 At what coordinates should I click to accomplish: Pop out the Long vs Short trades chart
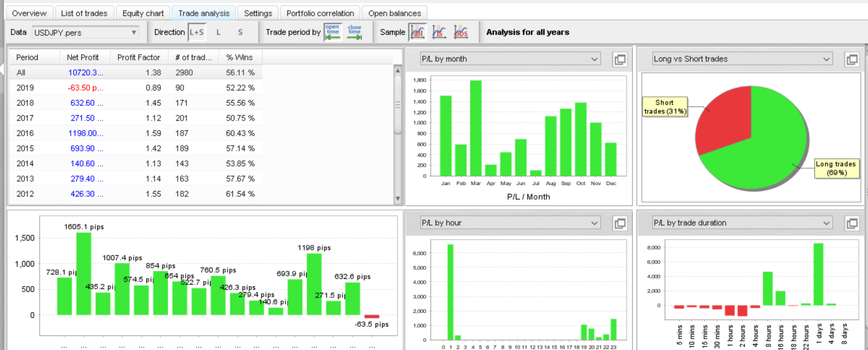pos(852,59)
